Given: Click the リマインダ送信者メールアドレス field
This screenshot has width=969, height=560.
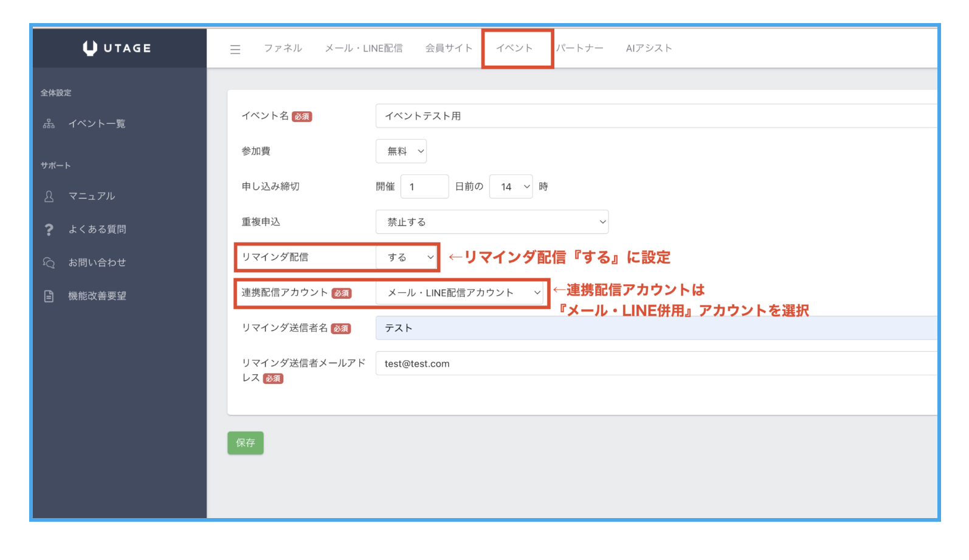Looking at the screenshot, I should (x=655, y=363).
